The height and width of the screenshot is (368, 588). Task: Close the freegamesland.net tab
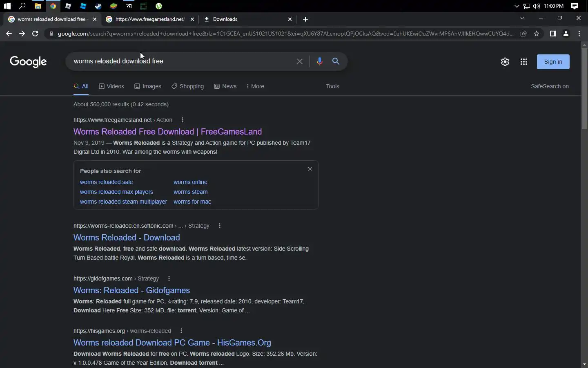click(x=192, y=19)
